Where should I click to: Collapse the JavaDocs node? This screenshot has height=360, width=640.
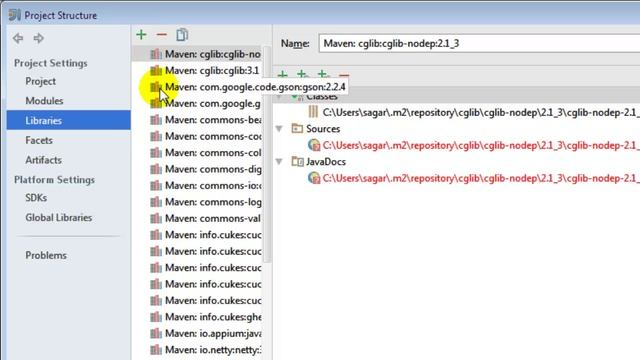point(279,162)
